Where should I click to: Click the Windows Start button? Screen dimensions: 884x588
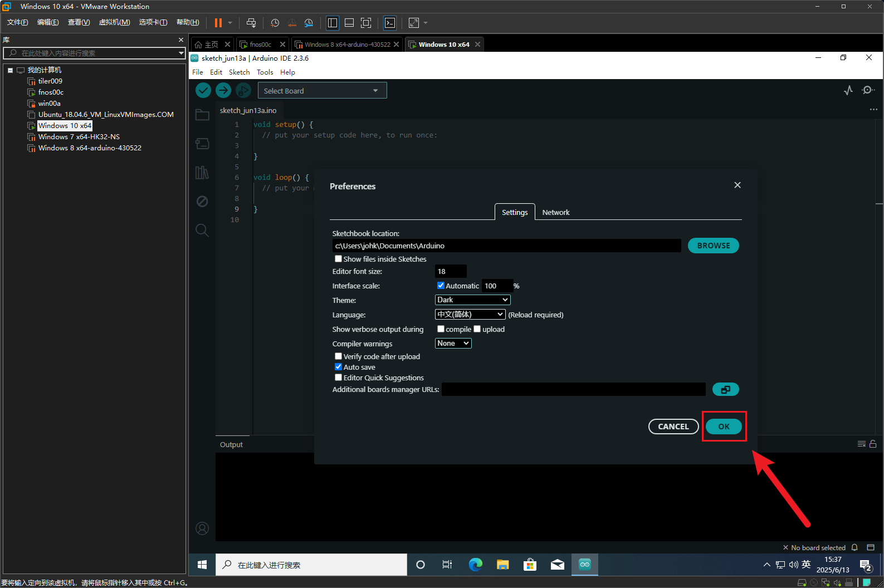[202, 565]
